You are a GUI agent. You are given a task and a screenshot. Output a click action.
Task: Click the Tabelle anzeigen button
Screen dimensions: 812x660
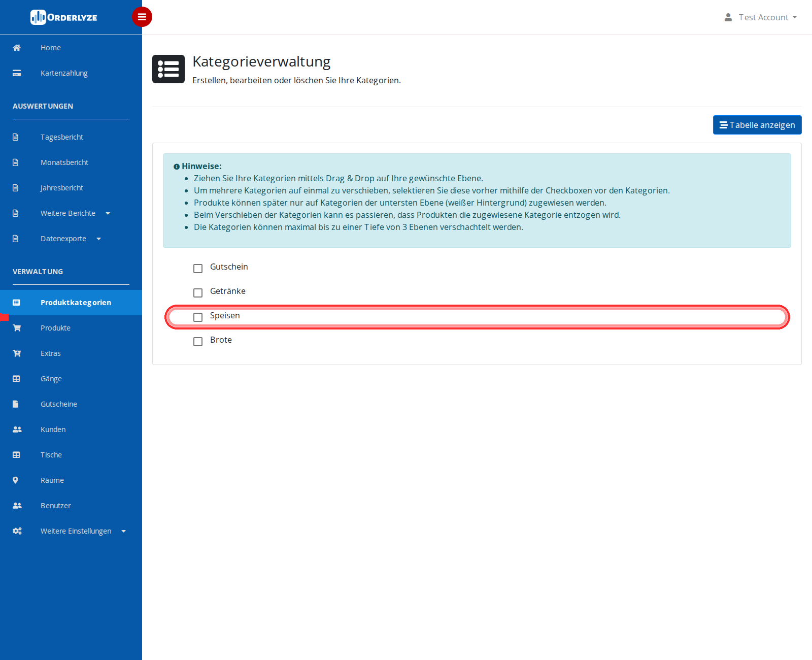click(757, 125)
